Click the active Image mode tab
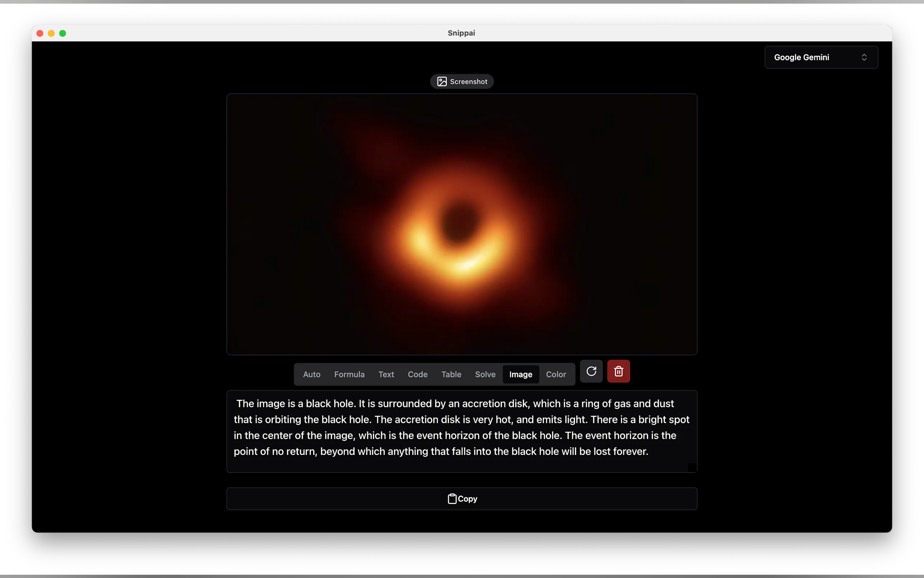Screen dimensions: 924x578 520,374
